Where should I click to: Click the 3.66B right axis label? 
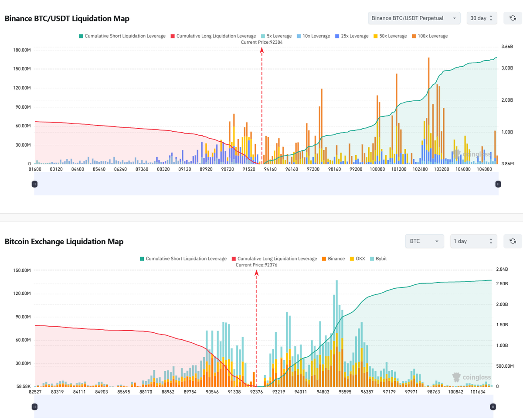pyautogui.click(x=507, y=47)
